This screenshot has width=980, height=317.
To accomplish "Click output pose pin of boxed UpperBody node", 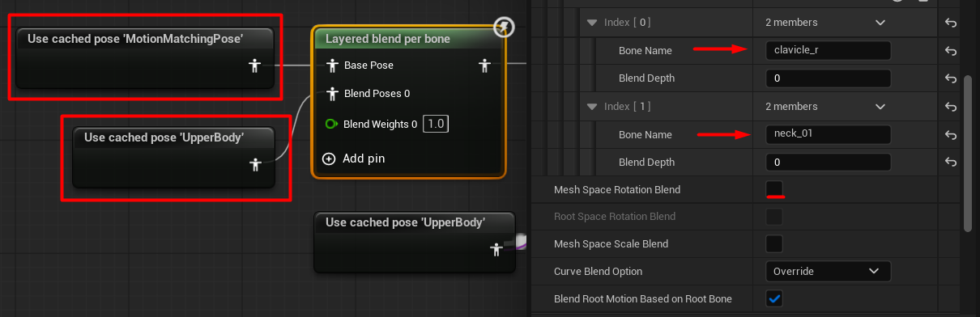I will coord(256,164).
